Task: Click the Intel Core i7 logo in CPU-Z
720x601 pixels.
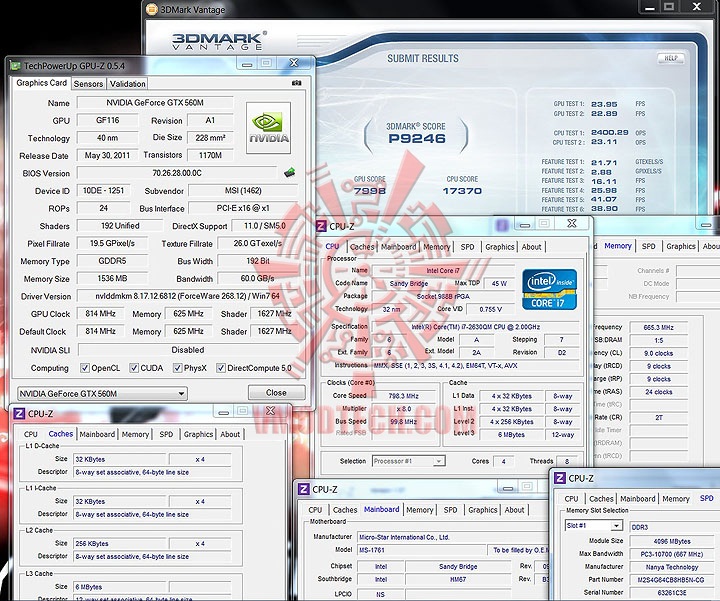Action: [550, 289]
